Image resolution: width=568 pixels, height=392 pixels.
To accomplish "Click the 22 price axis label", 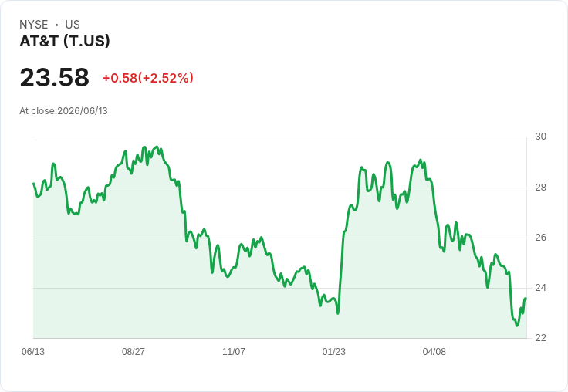I will [541, 338].
